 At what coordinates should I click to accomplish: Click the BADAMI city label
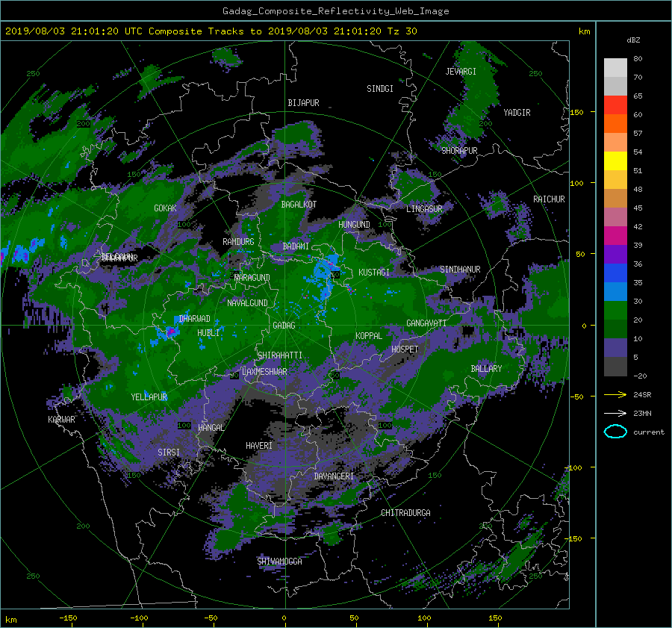296,246
